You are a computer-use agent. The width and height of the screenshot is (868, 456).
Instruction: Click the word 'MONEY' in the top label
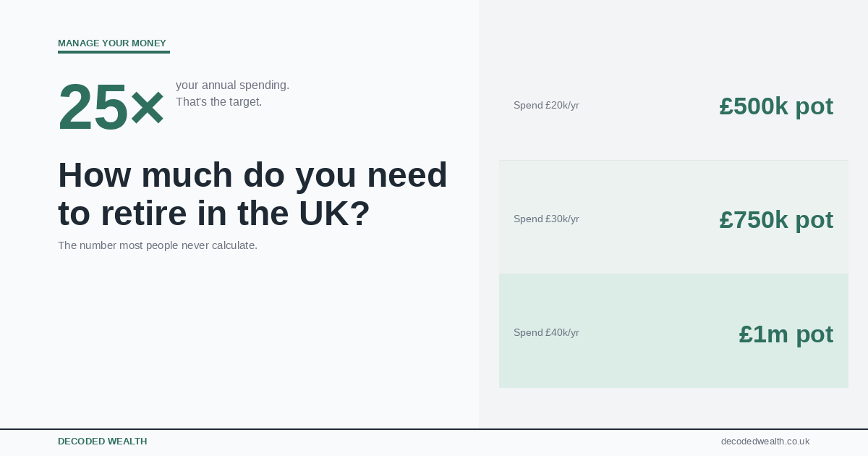[149, 43]
